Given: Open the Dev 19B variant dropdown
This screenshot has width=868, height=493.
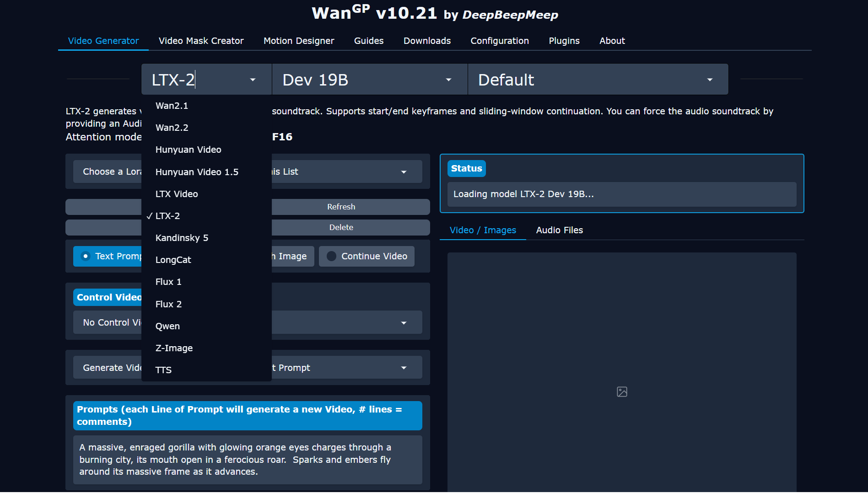Looking at the screenshot, I should 369,79.
